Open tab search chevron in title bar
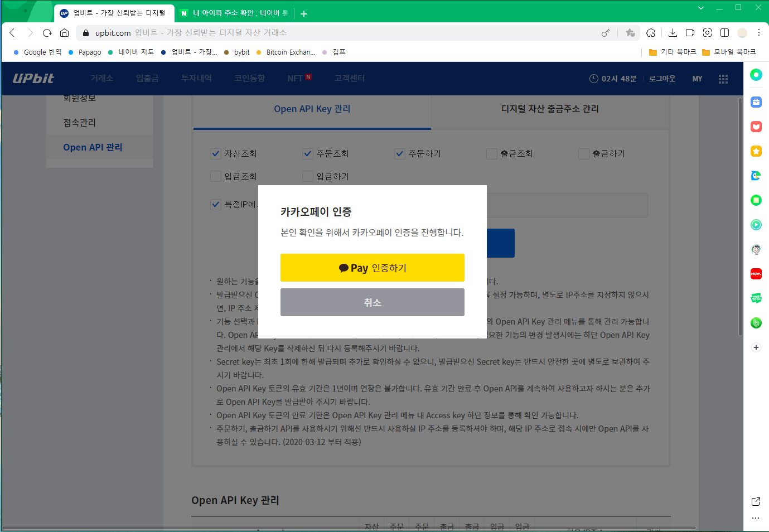The image size is (769, 532). [701, 8]
